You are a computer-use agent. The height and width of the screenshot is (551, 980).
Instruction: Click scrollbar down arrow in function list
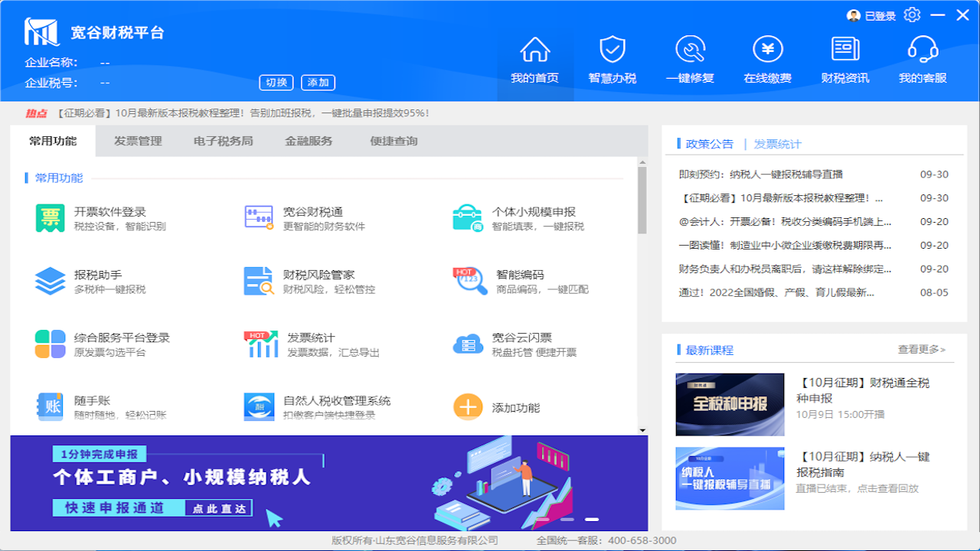pyautogui.click(x=642, y=431)
